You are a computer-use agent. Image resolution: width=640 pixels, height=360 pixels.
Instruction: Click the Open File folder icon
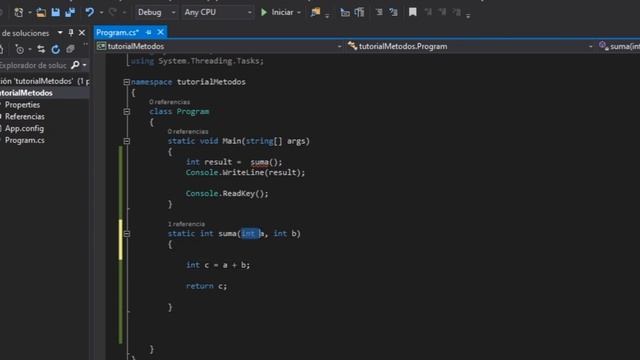point(41,12)
